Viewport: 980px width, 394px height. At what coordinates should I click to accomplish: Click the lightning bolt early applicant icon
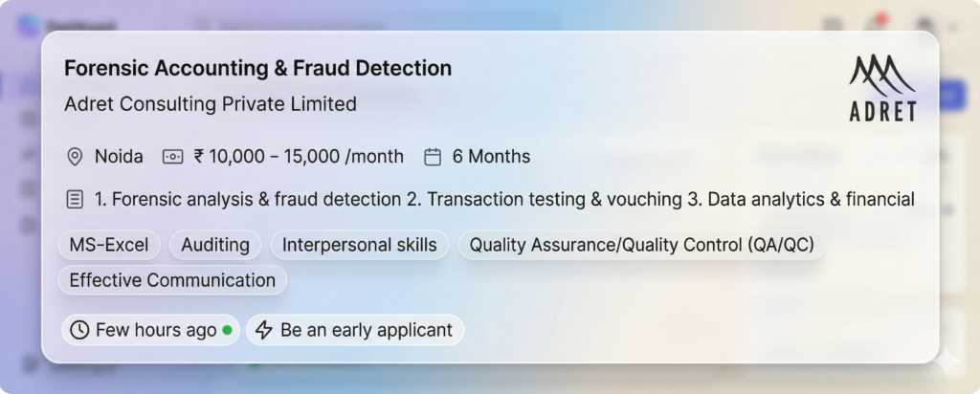pyautogui.click(x=263, y=330)
